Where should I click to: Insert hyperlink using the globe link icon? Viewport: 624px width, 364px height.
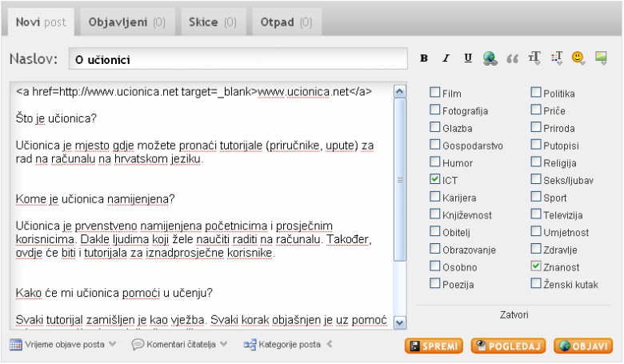coord(490,58)
